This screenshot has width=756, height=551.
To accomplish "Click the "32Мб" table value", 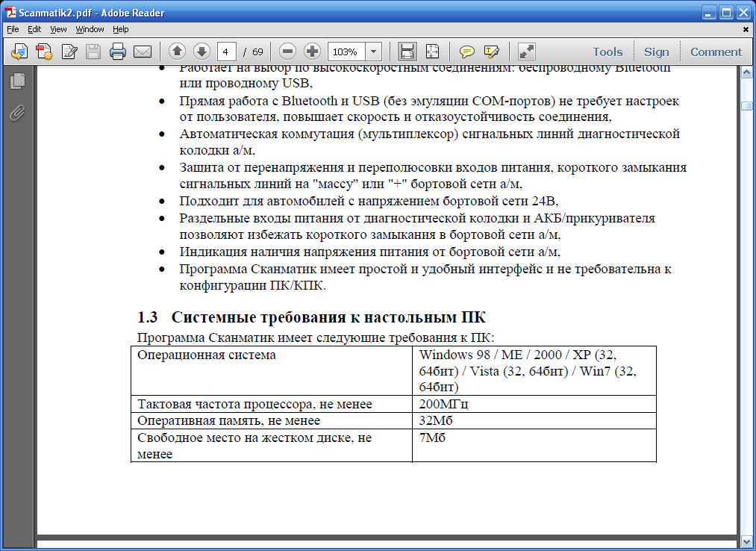I will coord(436,420).
